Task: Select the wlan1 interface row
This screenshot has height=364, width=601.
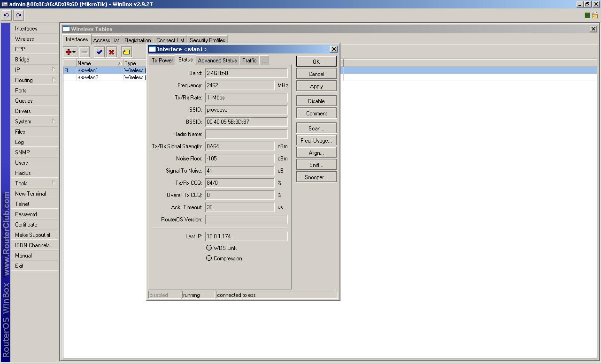Action: (105, 70)
